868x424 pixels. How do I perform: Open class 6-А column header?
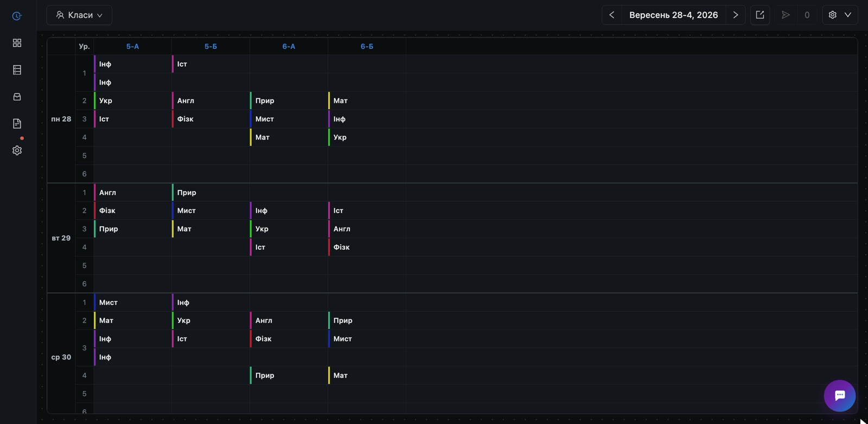coord(289,47)
